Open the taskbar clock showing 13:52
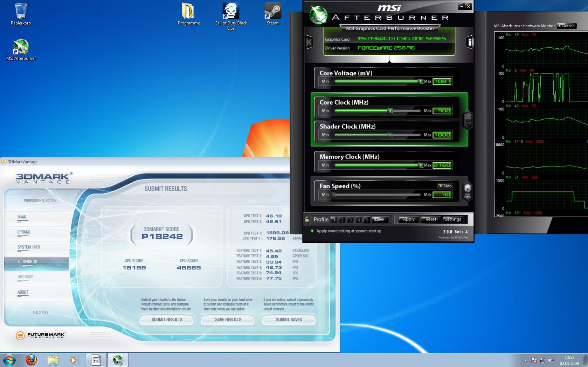The width and height of the screenshot is (588, 367). 569,360
